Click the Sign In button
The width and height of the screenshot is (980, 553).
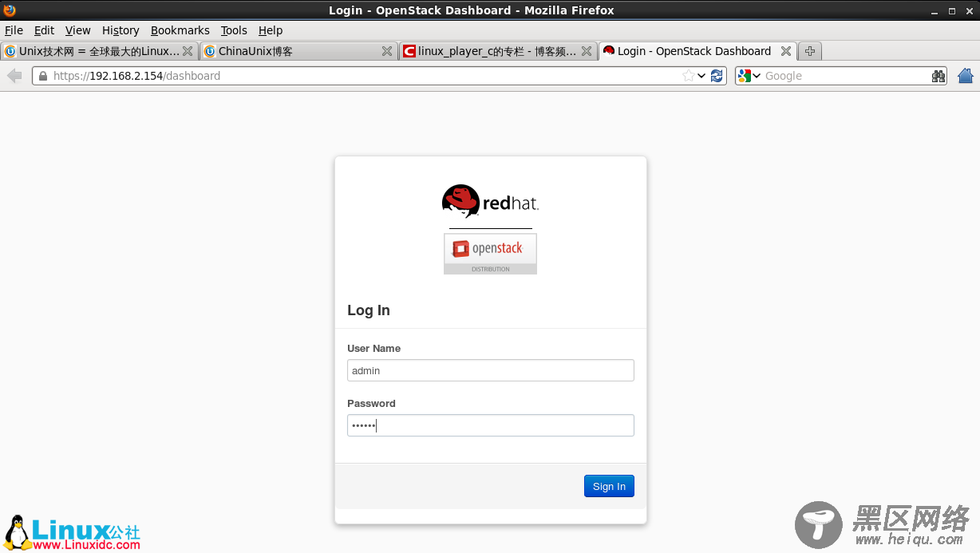(609, 486)
